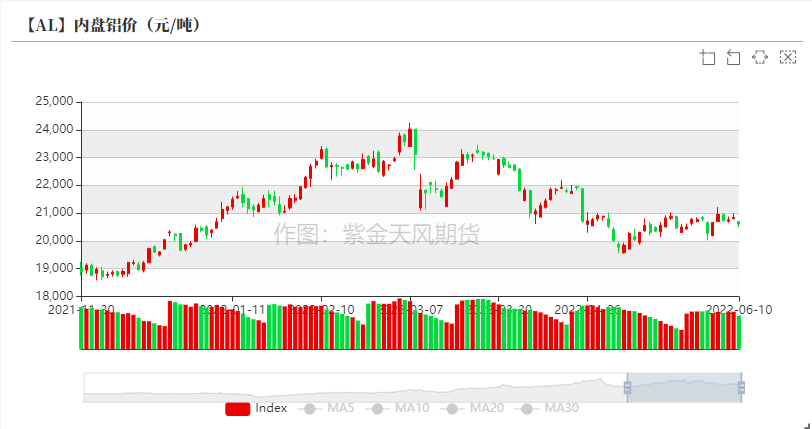Click the right handle of zoom slider
Image resolution: width=812 pixels, height=429 pixels.
click(x=741, y=387)
